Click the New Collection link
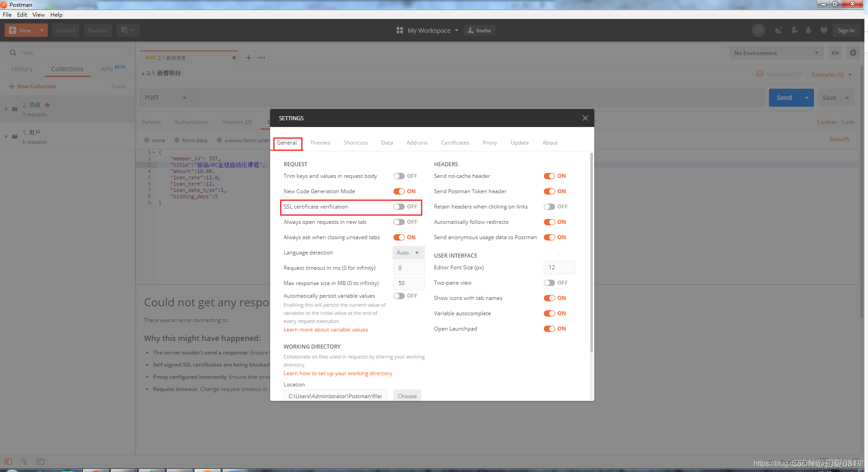The width and height of the screenshot is (868, 472). point(32,86)
